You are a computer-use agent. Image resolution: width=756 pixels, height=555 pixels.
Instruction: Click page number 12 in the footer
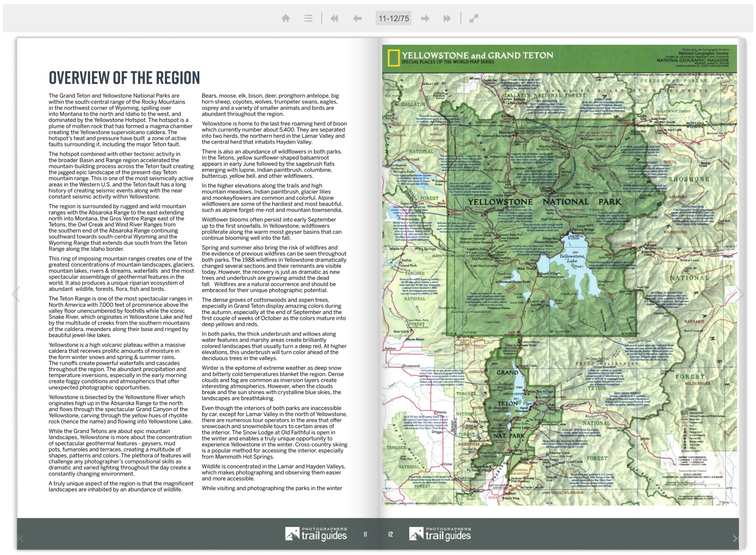click(x=390, y=534)
